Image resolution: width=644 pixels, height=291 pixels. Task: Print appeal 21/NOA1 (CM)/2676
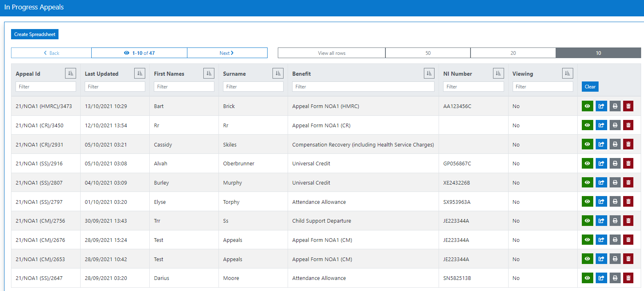[615, 240]
